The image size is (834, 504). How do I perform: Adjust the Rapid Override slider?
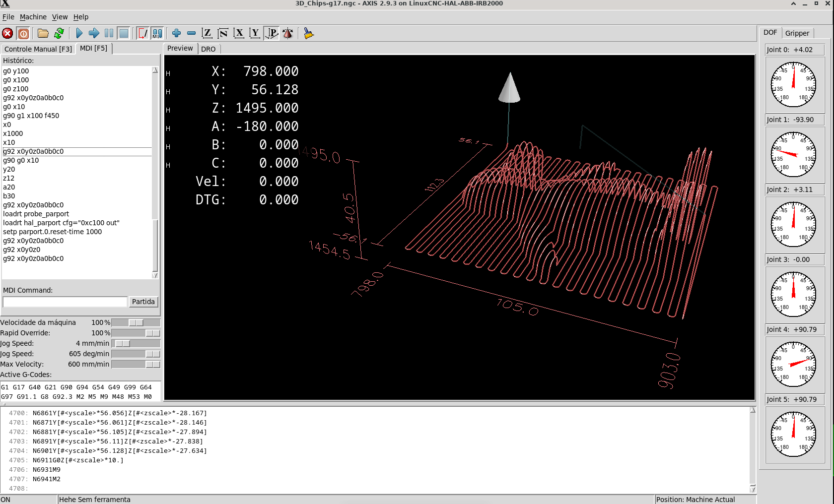(x=136, y=333)
